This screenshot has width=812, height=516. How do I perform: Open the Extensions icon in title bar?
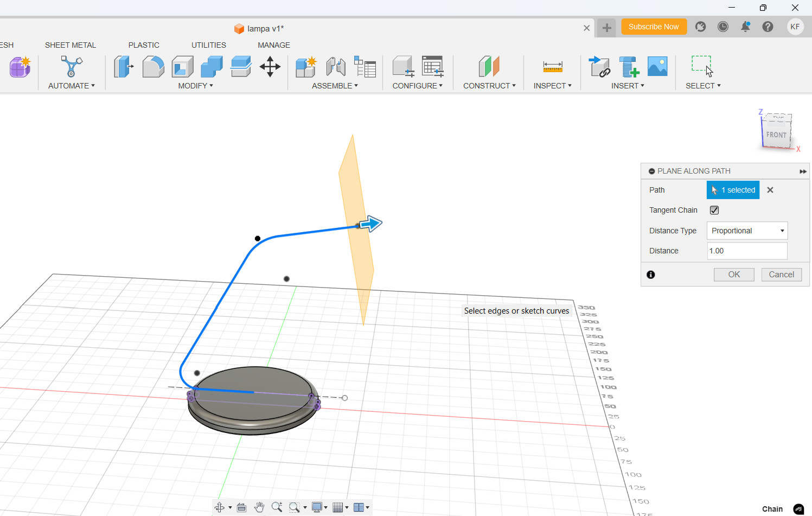point(701,27)
